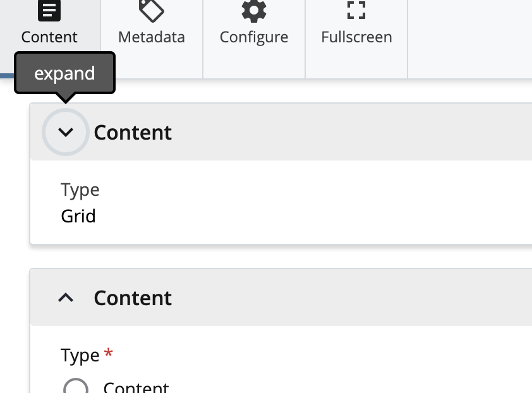Click the first Content panel heading text

click(x=133, y=132)
